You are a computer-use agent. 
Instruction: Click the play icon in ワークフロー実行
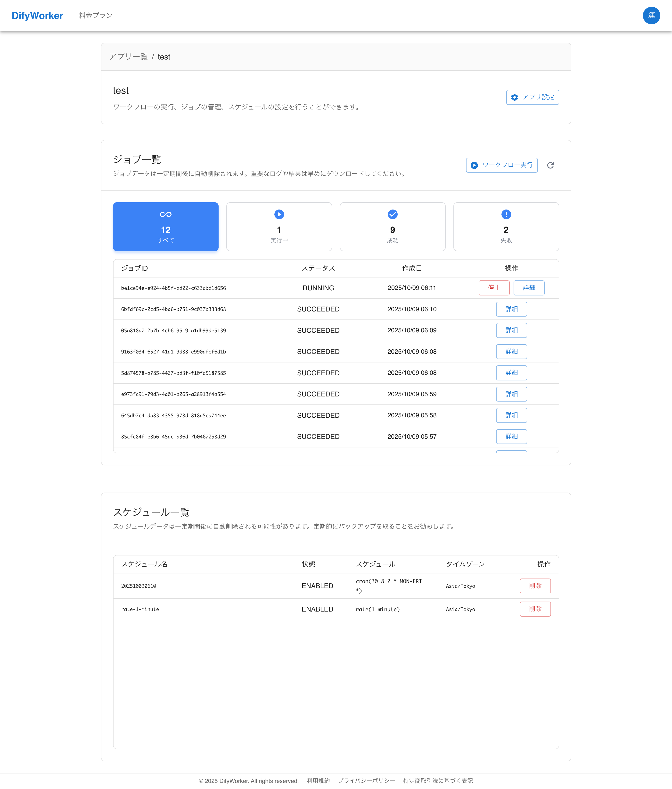pos(474,165)
